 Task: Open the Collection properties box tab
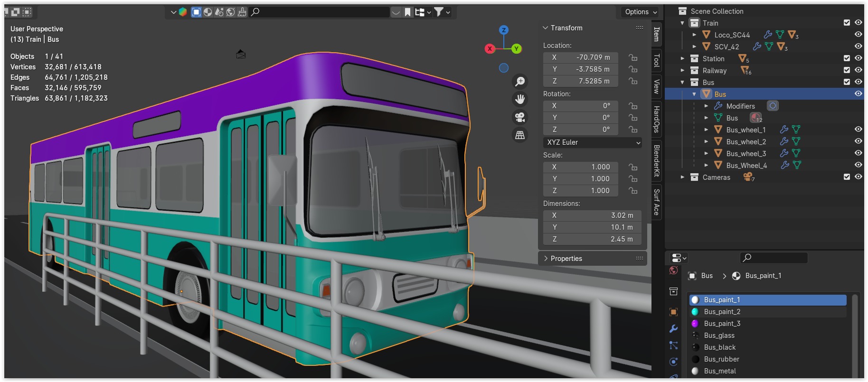tap(673, 291)
